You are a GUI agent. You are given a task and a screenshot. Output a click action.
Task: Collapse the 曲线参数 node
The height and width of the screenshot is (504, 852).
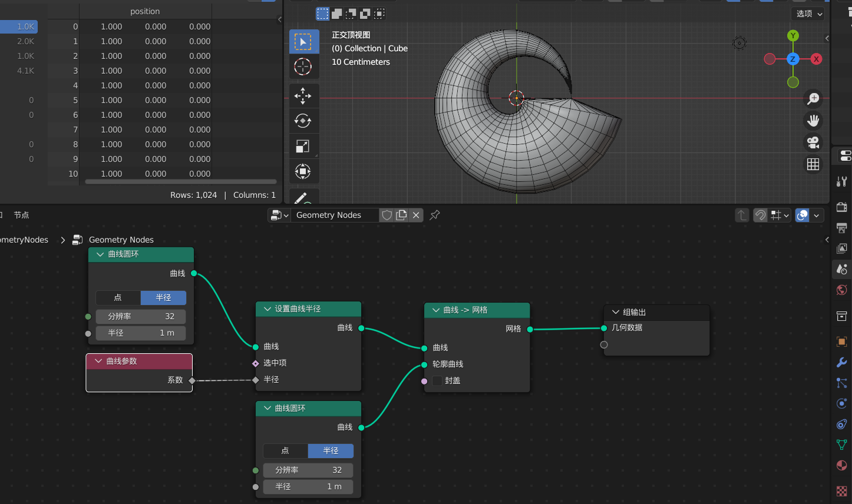pyautogui.click(x=98, y=362)
